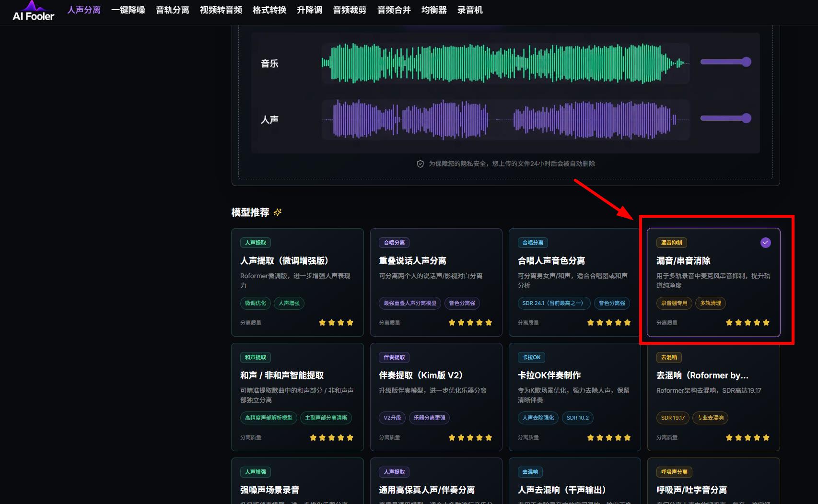This screenshot has height=504, width=818.
Task: Select the 重叠说话人声分离 model card
Action: (x=436, y=282)
